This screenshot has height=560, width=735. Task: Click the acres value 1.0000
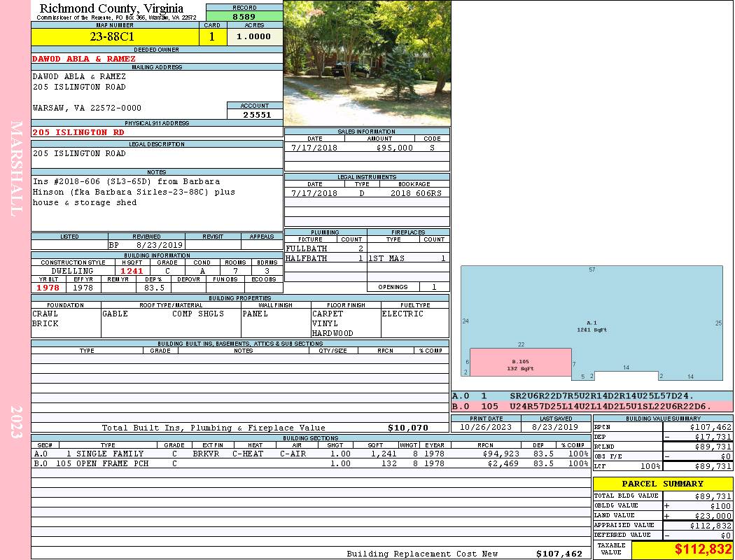tap(253, 36)
